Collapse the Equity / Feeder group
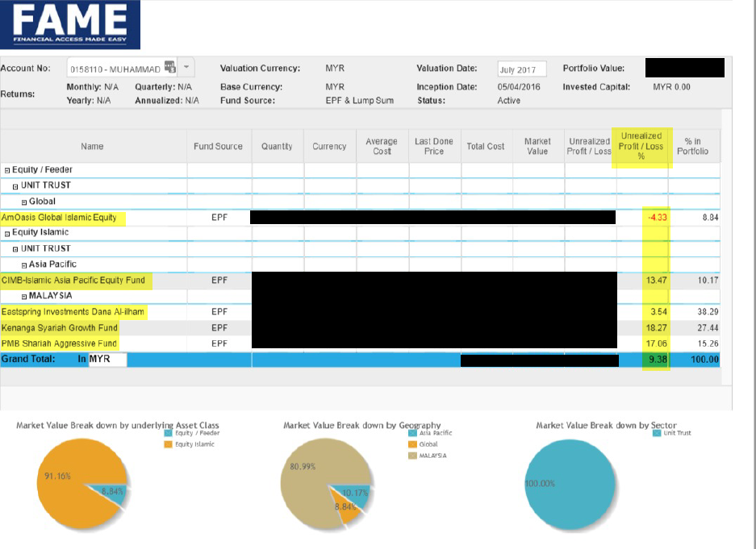 point(7,170)
